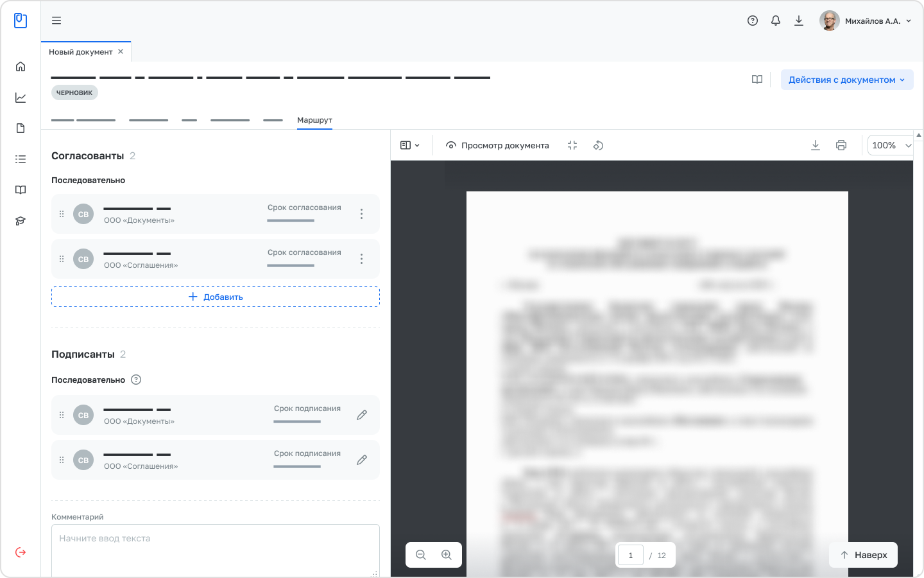Open the 100% zoom level dropdown
Viewport: 924px width, 578px height.
[891, 146]
